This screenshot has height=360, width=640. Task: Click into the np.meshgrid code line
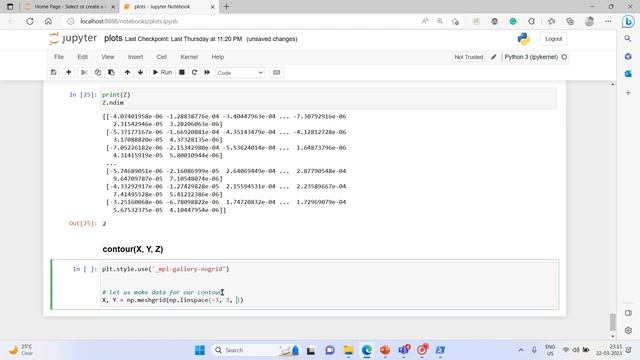tap(172, 300)
